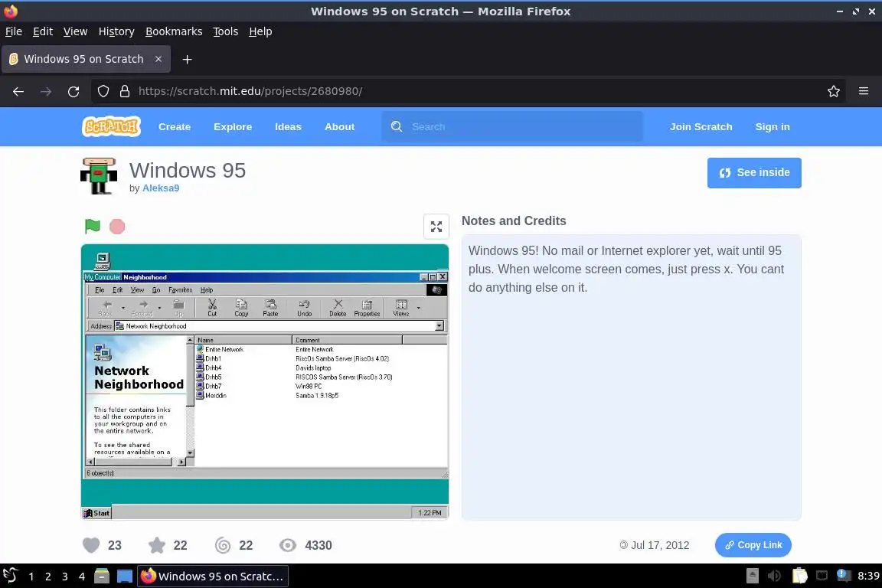Open the About page
The image size is (882, 588).
pos(340,126)
